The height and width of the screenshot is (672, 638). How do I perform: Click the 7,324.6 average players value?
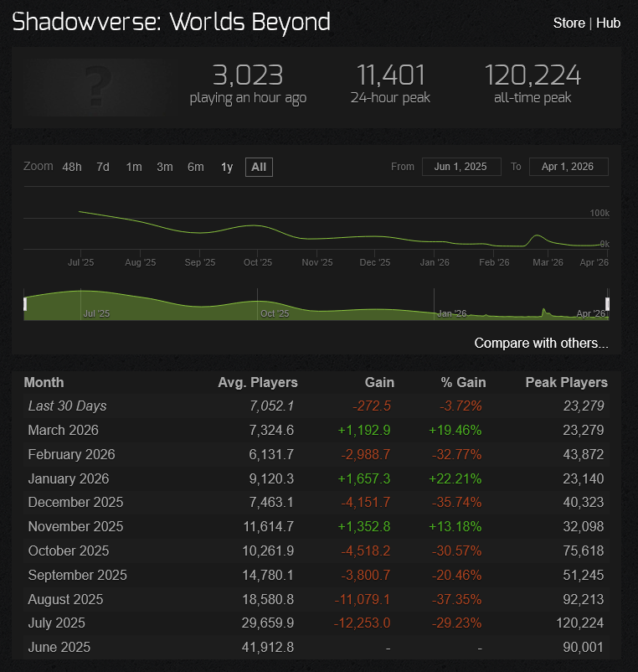271,430
